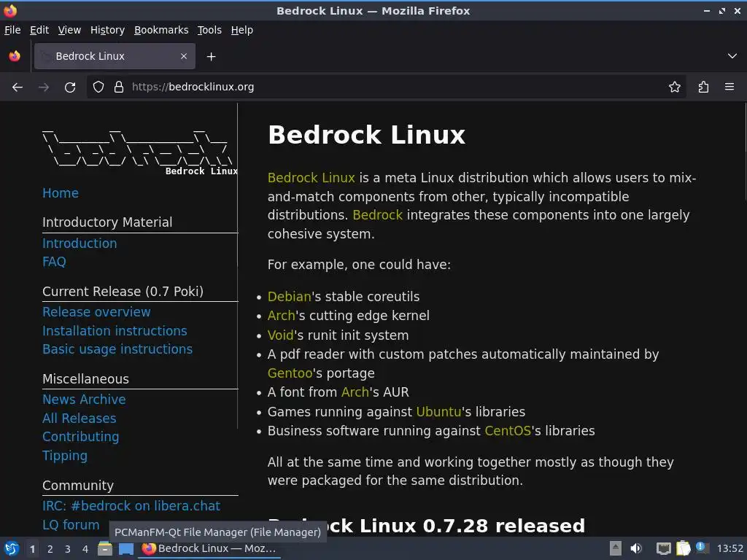The height and width of the screenshot is (560, 747).
Task: Click the first Bedrock Linux link in paragraph
Action: [311, 178]
